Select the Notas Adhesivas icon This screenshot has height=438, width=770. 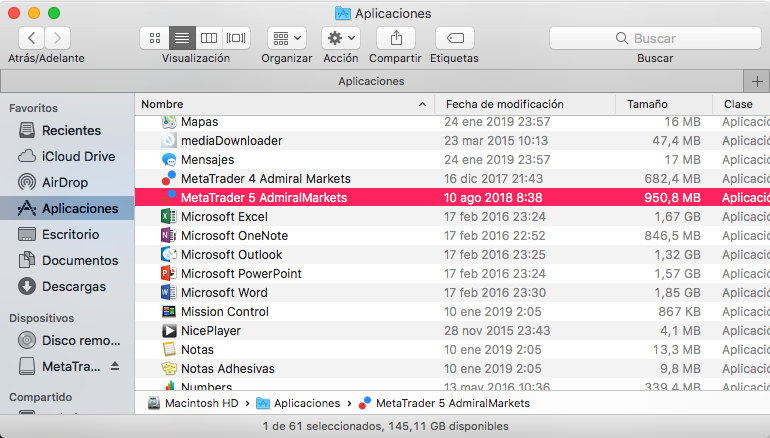point(169,368)
